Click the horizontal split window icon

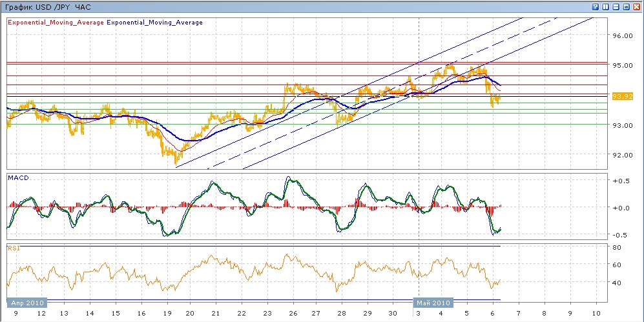point(616,6)
